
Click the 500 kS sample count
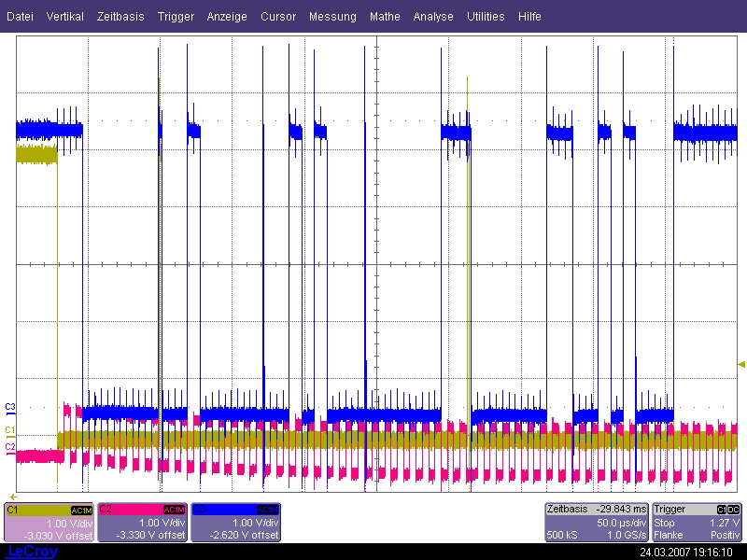[562, 535]
